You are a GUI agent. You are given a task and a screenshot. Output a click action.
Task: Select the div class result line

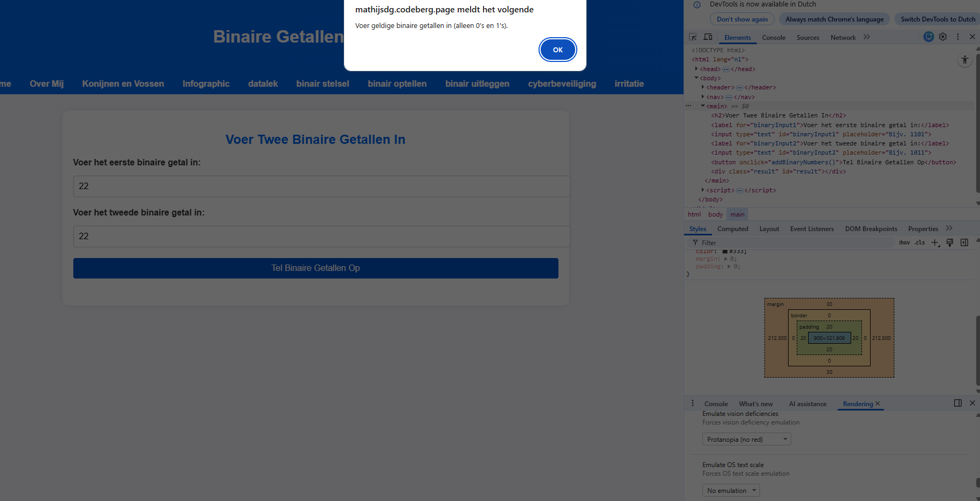778,171
